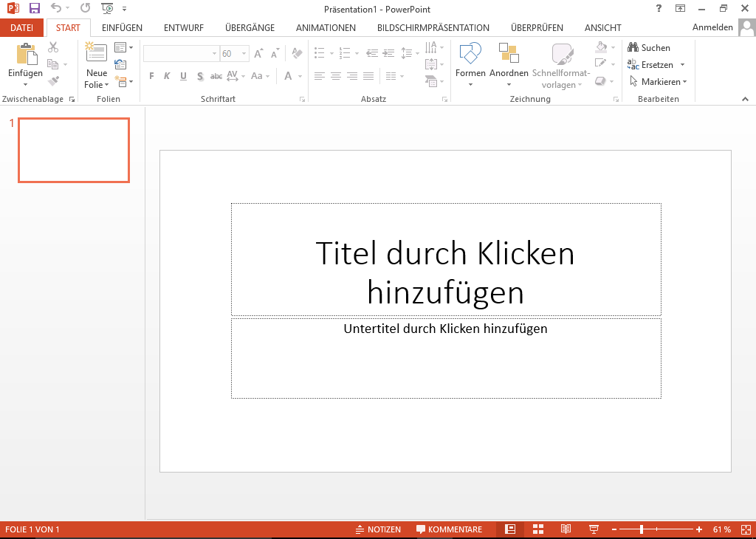This screenshot has height=539, width=756.
Task: Toggle italic with the K button
Action: (x=167, y=75)
